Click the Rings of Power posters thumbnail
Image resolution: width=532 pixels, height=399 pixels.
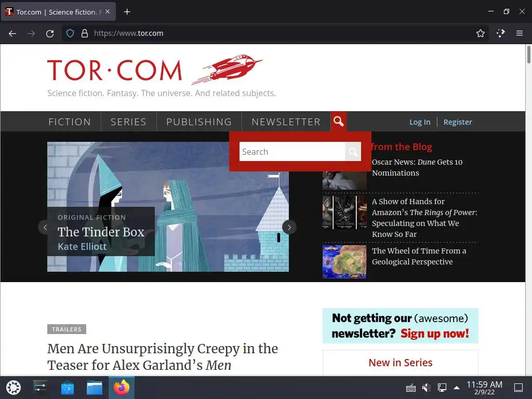point(344,212)
